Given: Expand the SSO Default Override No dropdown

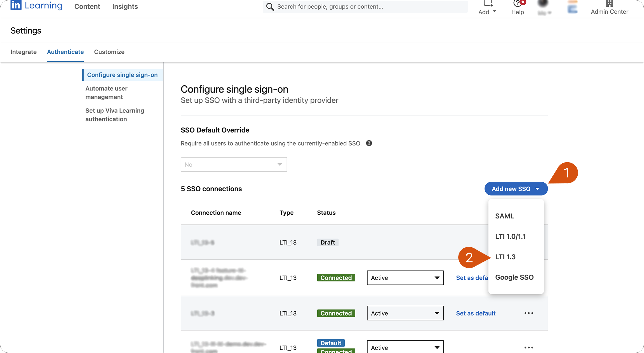Looking at the screenshot, I should [x=234, y=164].
